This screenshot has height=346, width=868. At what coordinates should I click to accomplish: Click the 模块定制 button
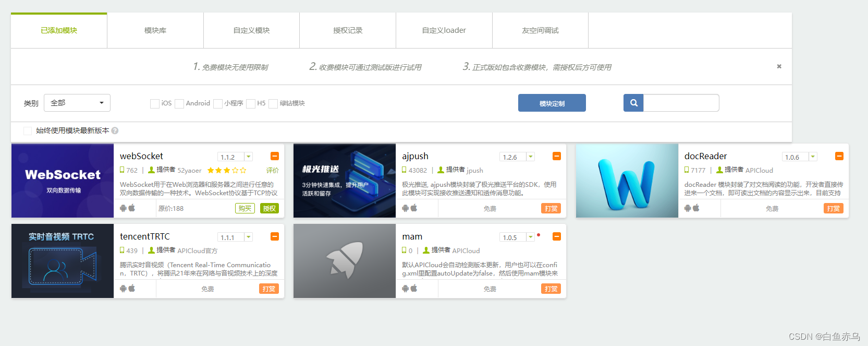click(x=552, y=103)
